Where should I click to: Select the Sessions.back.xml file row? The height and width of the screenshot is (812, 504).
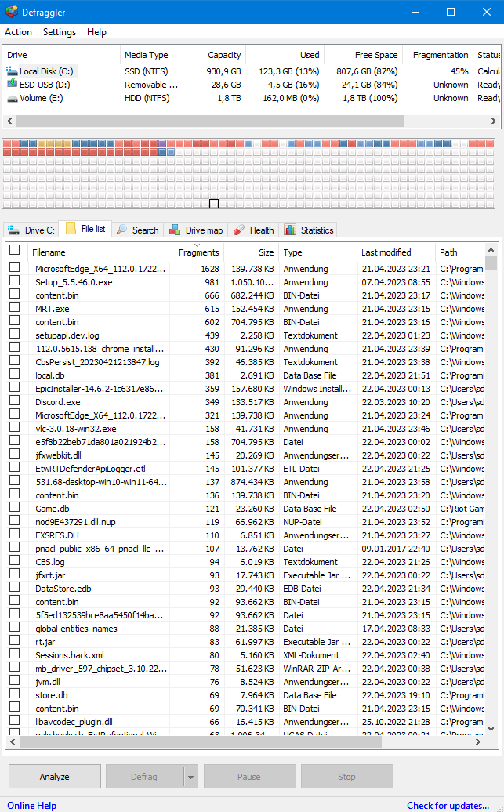(247, 655)
